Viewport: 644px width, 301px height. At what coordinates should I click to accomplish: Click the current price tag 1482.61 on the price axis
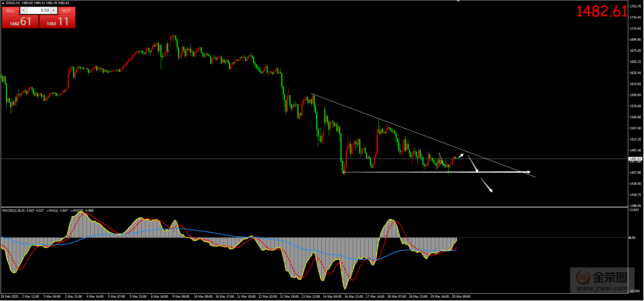635,159
